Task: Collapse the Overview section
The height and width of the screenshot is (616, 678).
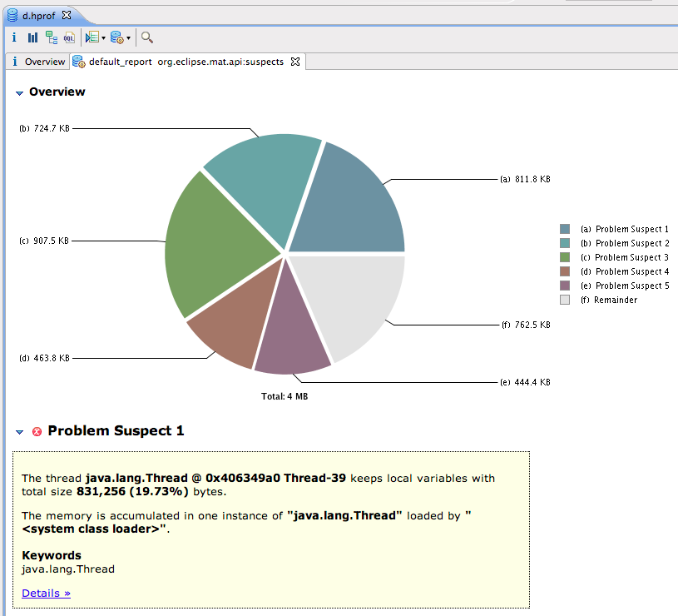Action: point(19,93)
